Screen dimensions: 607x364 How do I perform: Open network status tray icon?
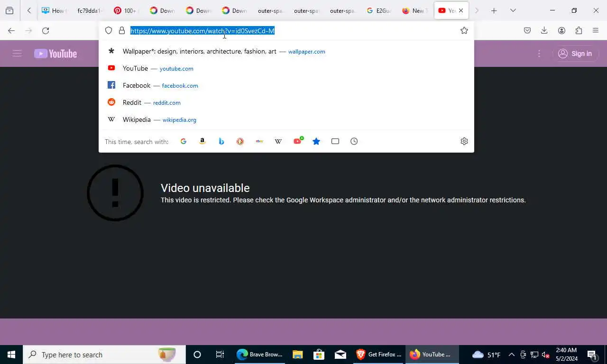click(534, 355)
